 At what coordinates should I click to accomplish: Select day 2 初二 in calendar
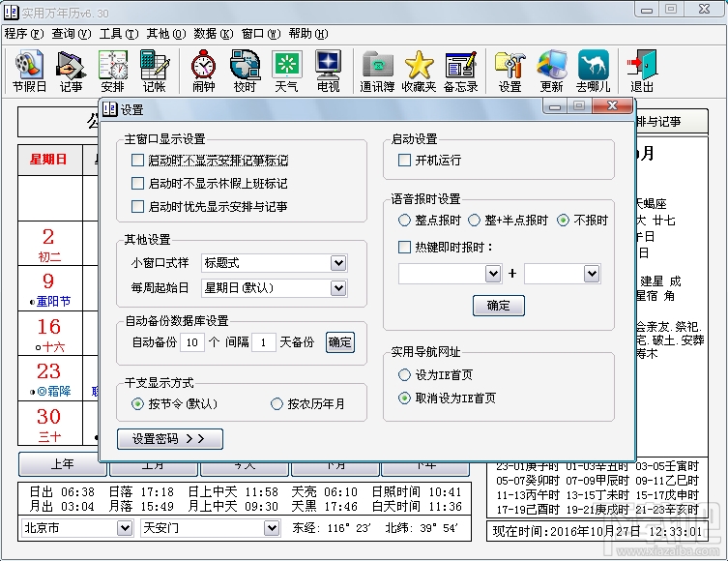point(50,244)
